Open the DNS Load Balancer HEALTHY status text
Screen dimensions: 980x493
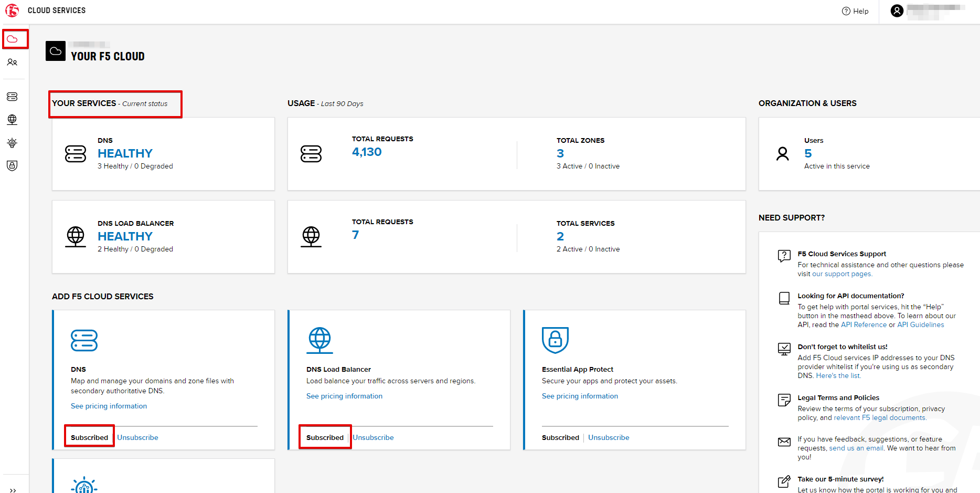(125, 236)
